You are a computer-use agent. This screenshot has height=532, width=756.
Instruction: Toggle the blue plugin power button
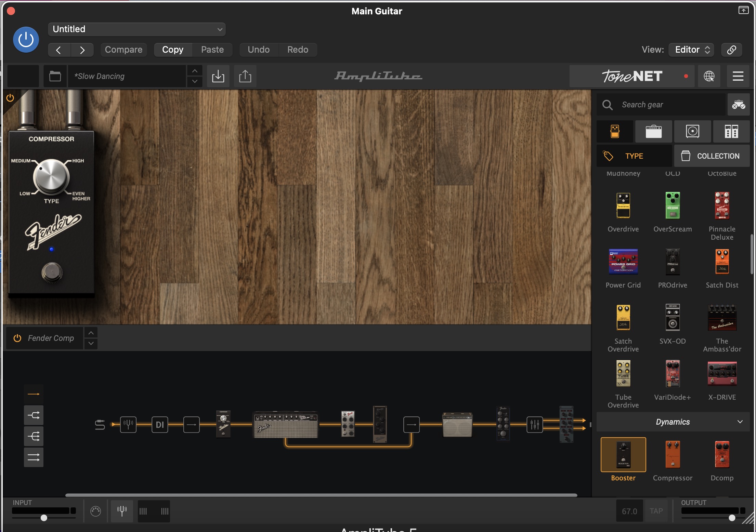coord(26,40)
